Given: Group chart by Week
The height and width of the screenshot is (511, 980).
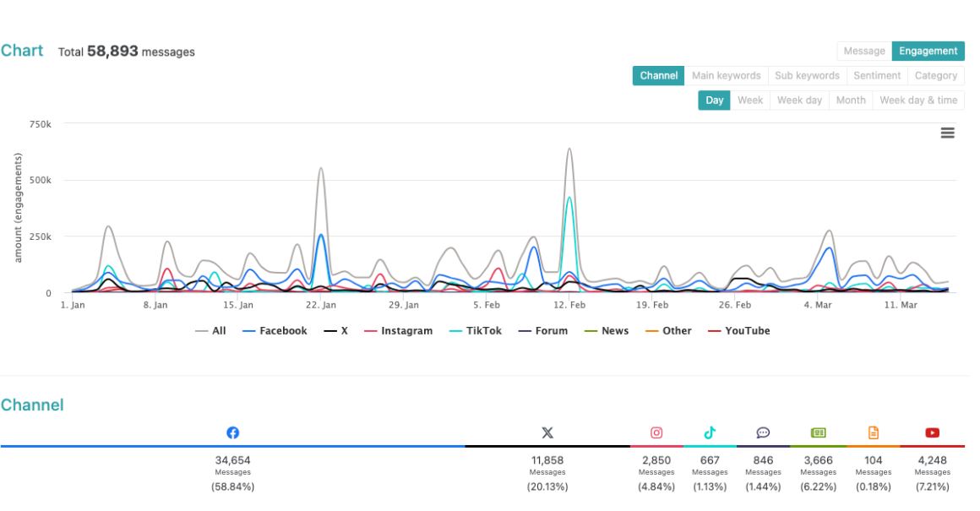Looking at the screenshot, I should 750,101.
